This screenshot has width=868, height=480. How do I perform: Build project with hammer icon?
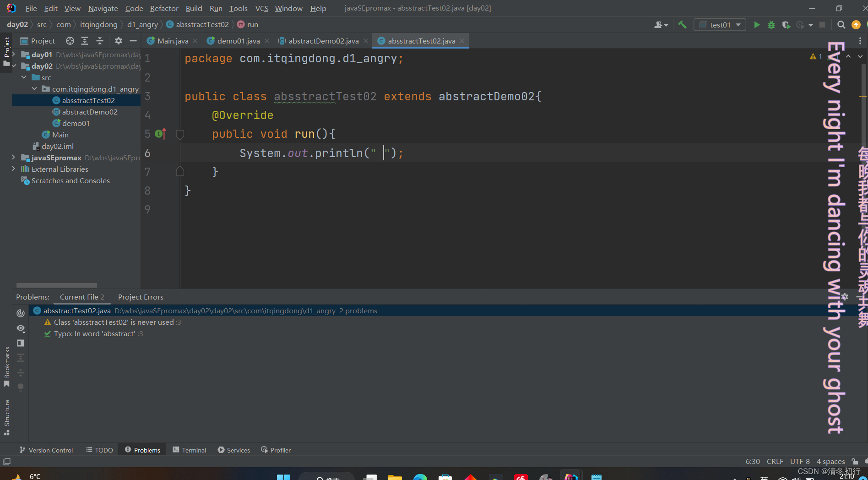tap(682, 25)
